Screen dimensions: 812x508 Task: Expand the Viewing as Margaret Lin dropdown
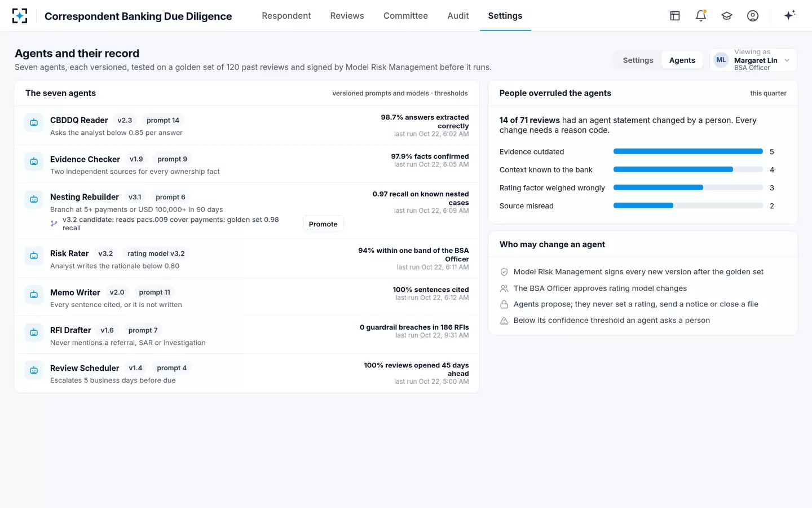coord(753,60)
